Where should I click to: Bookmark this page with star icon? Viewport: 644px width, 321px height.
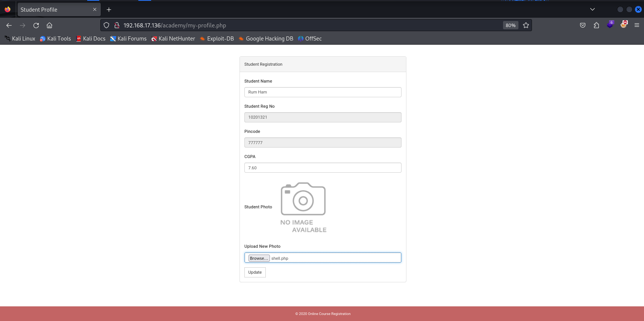(526, 26)
